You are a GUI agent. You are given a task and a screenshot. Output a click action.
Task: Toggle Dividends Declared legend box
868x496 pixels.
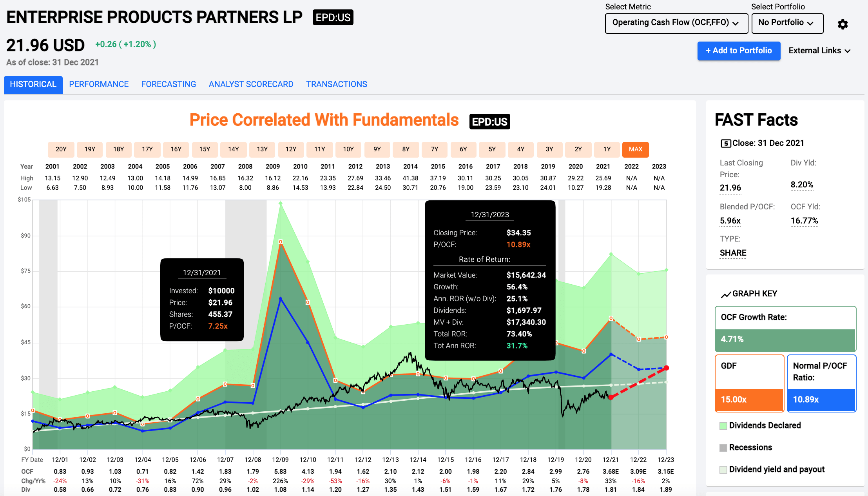pyautogui.click(x=723, y=426)
